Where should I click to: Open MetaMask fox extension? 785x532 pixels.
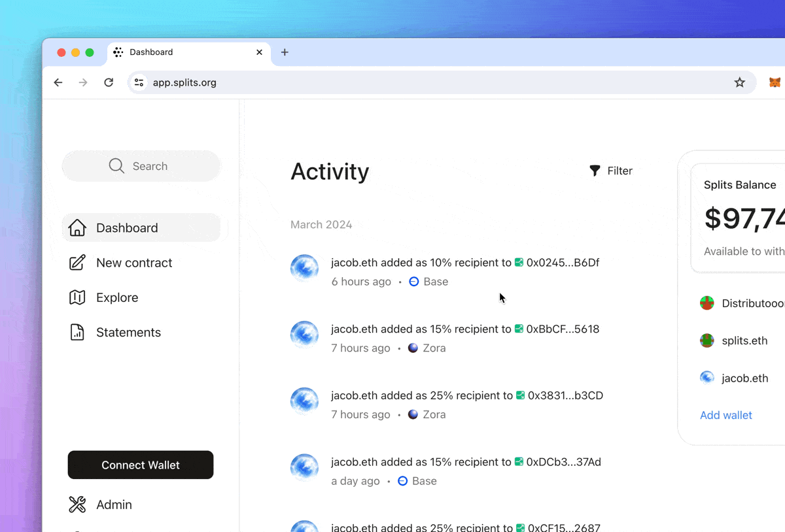(775, 82)
